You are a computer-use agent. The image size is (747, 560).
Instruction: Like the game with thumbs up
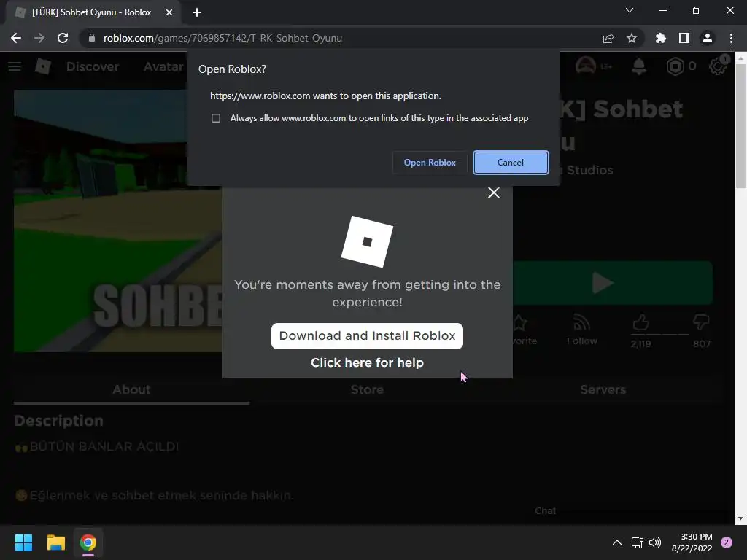[x=640, y=323]
